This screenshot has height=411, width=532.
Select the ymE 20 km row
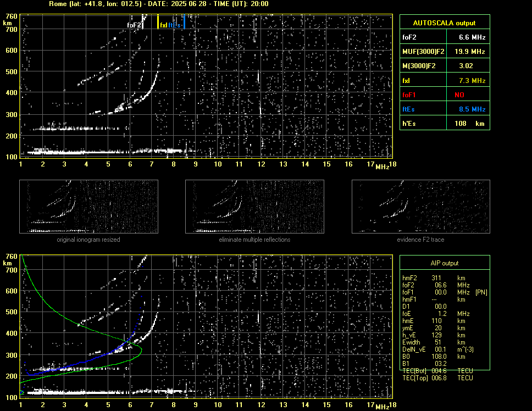[434, 328]
